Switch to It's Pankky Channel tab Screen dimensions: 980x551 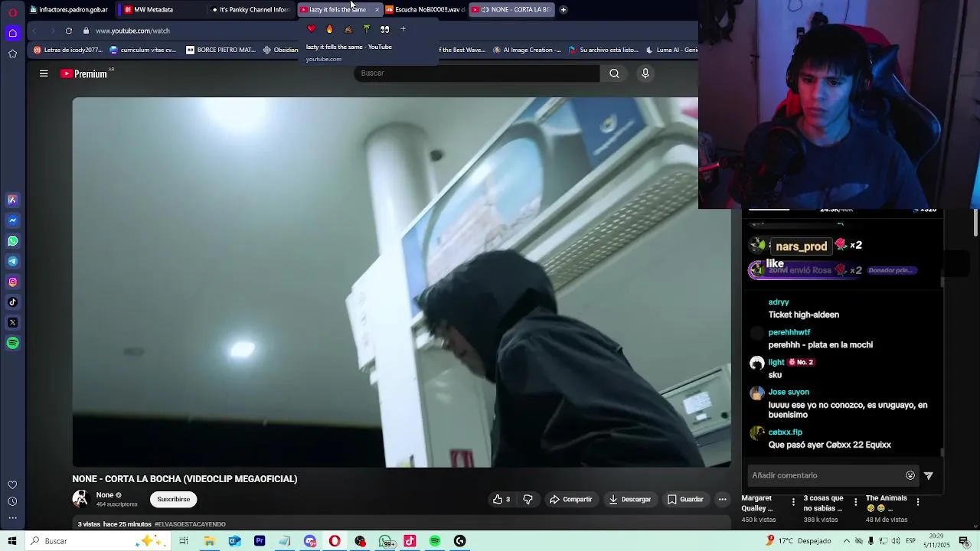click(x=250, y=9)
